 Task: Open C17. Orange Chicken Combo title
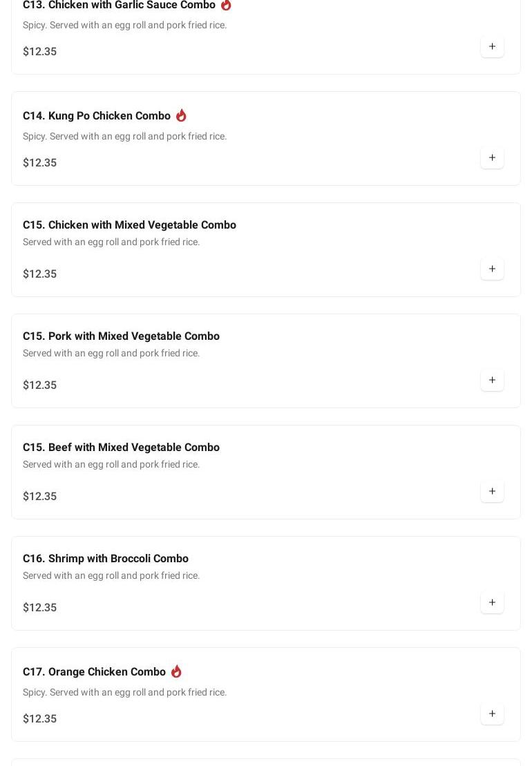point(94,672)
